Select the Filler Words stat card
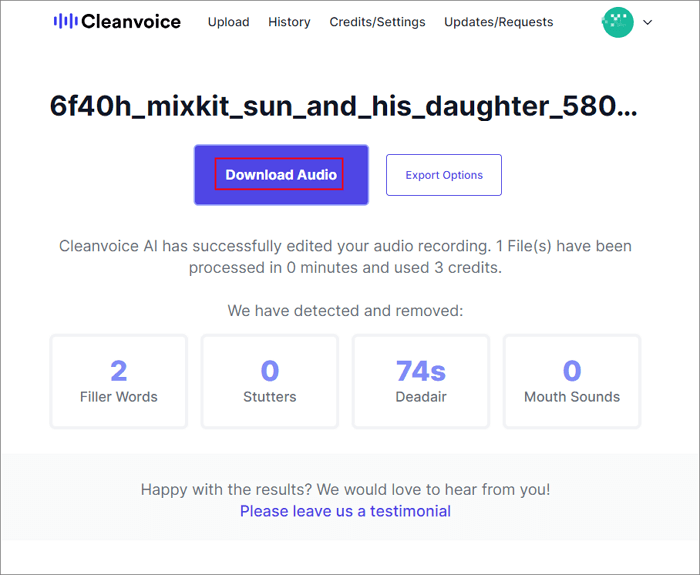Screen dimensions: 700x575 point(119,381)
